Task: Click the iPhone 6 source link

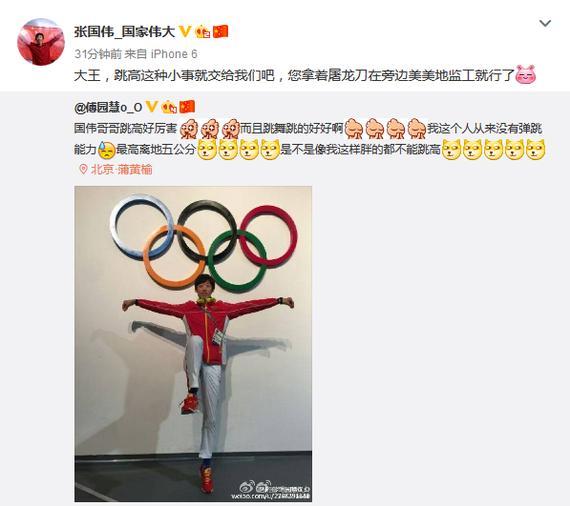Action: [174, 54]
